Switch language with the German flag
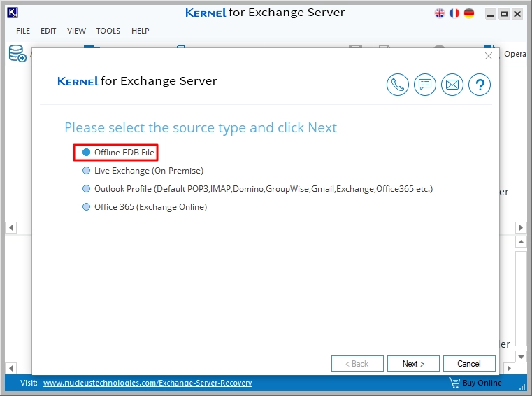 click(x=469, y=13)
